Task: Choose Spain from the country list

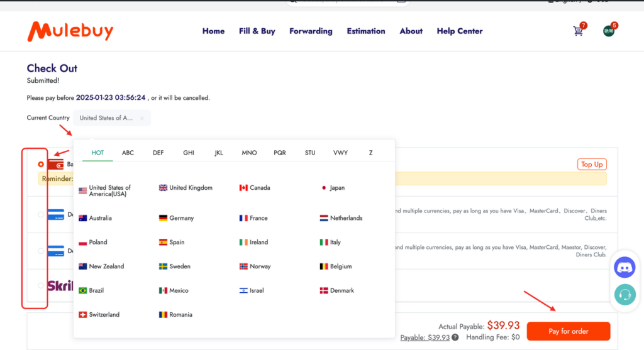Action: click(x=172, y=242)
